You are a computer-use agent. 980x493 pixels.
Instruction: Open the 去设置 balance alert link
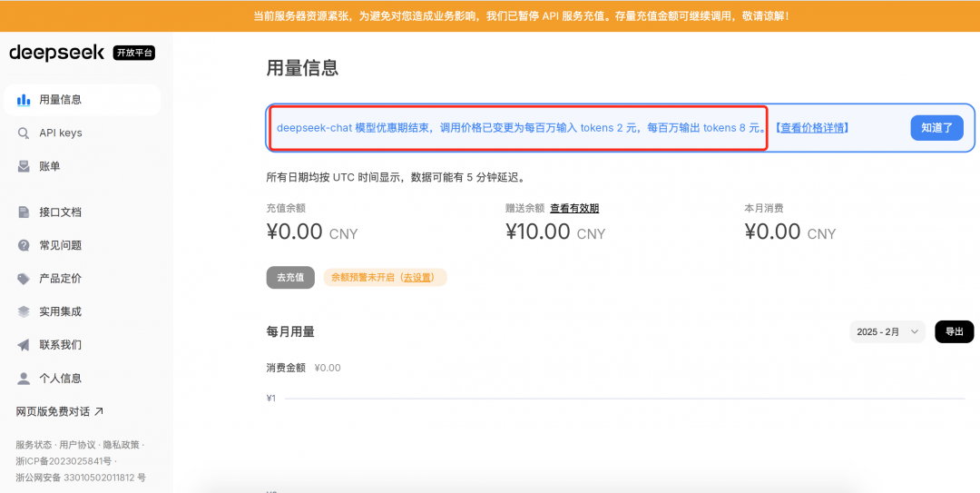pos(417,278)
